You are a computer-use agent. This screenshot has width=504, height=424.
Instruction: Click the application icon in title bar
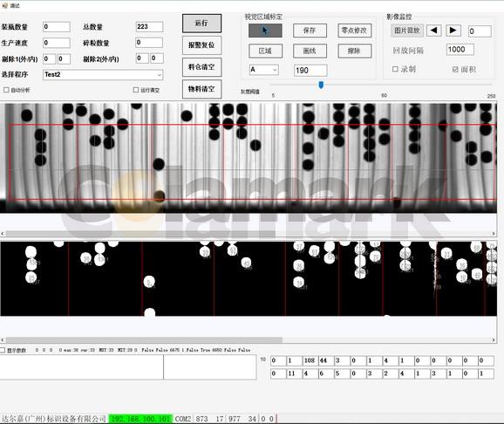(4, 5)
